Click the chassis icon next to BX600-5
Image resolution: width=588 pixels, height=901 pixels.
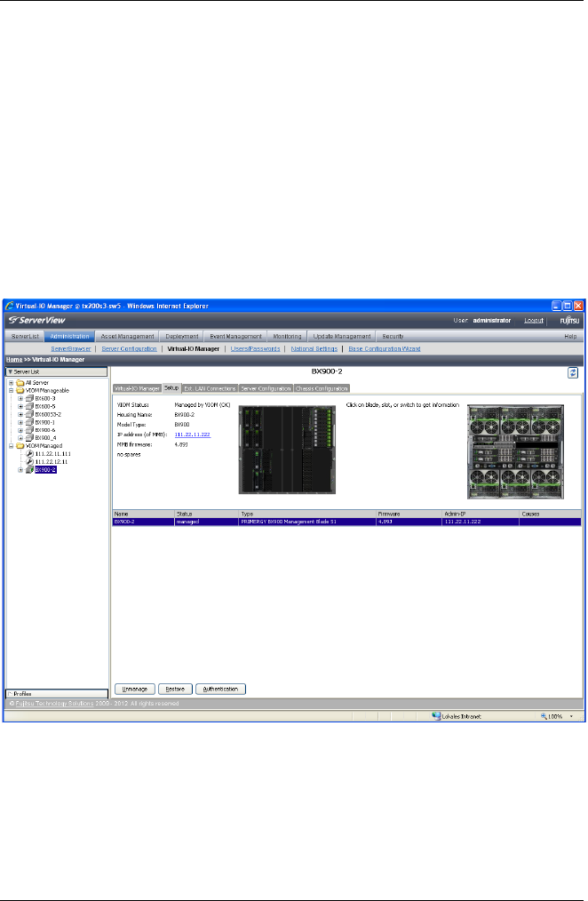point(30,406)
